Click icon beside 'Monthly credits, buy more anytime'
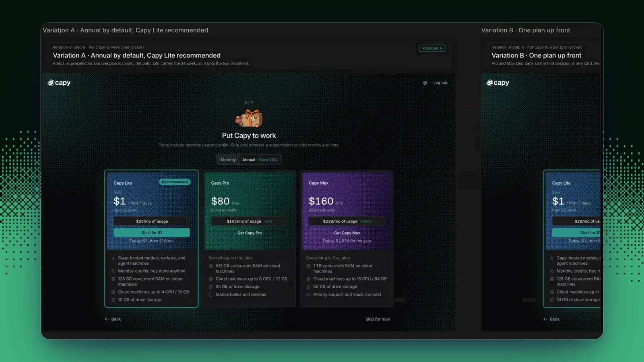This screenshot has width=644, height=362. (x=113, y=271)
